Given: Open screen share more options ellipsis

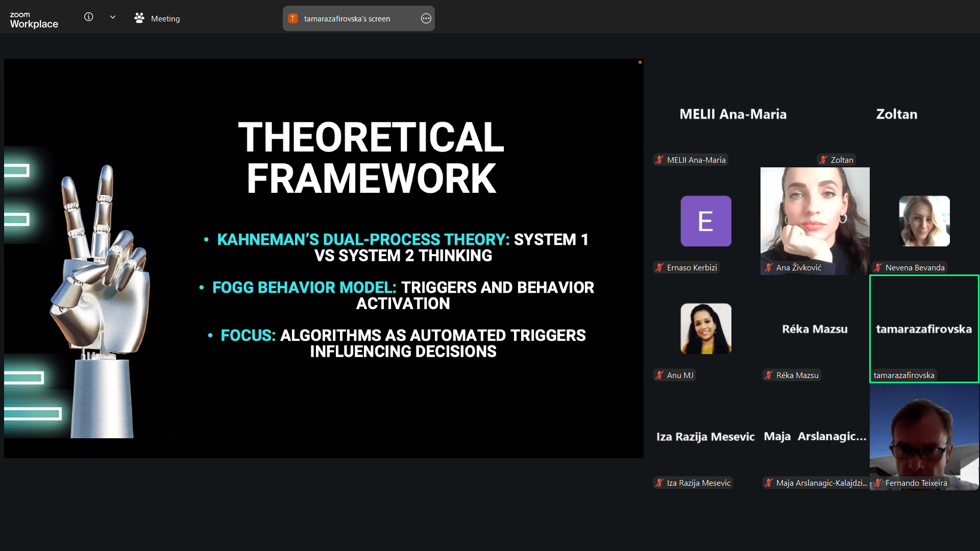Looking at the screenshot, I should tap(426, 18).
